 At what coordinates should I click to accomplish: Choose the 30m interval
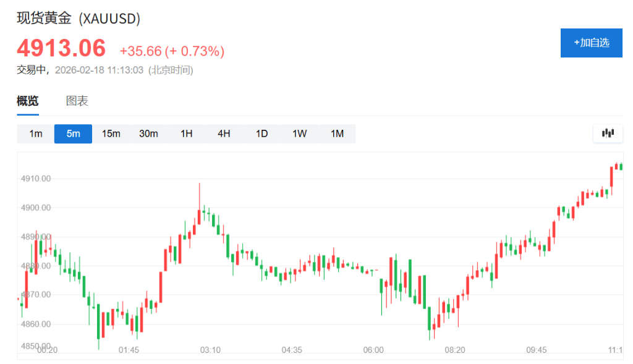pos(148,133)
